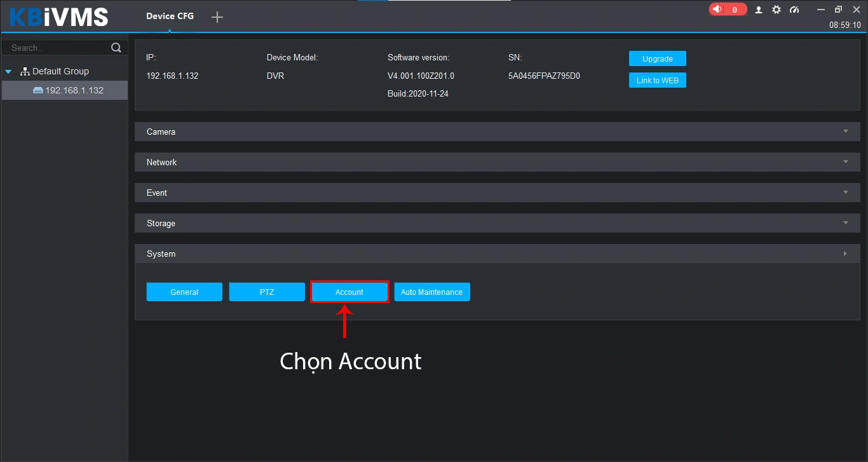Screen dimensions: 868x462
Task: Open the PTZ settings
Action: 267,292
